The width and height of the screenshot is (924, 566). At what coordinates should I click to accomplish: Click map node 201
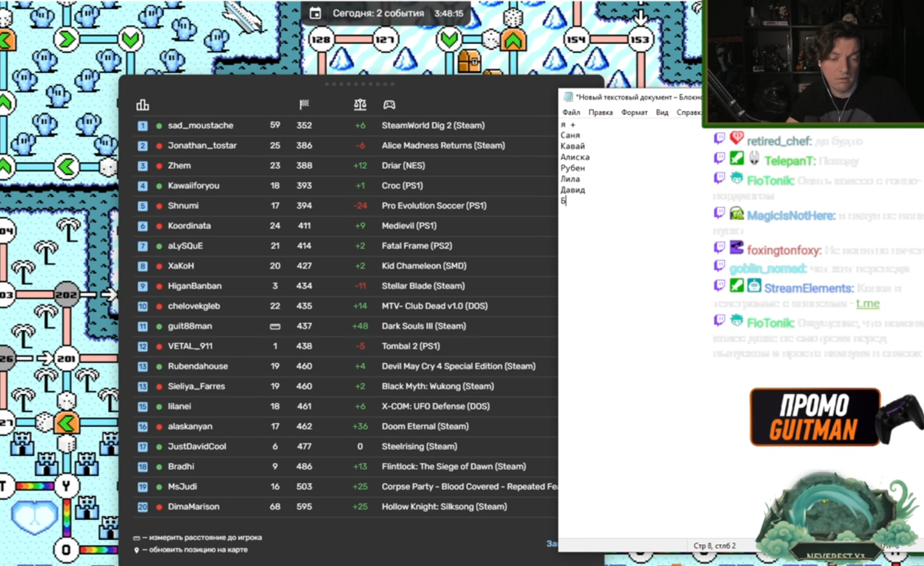[x=66, y=358]
